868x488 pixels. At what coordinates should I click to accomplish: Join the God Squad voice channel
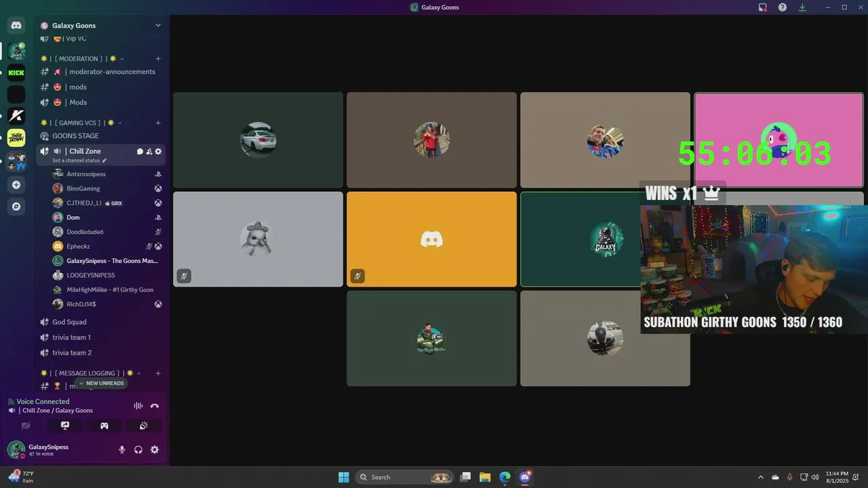100,322
